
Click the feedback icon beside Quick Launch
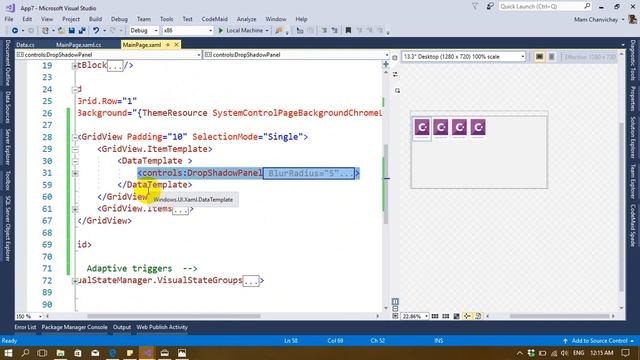pos(490,7)
